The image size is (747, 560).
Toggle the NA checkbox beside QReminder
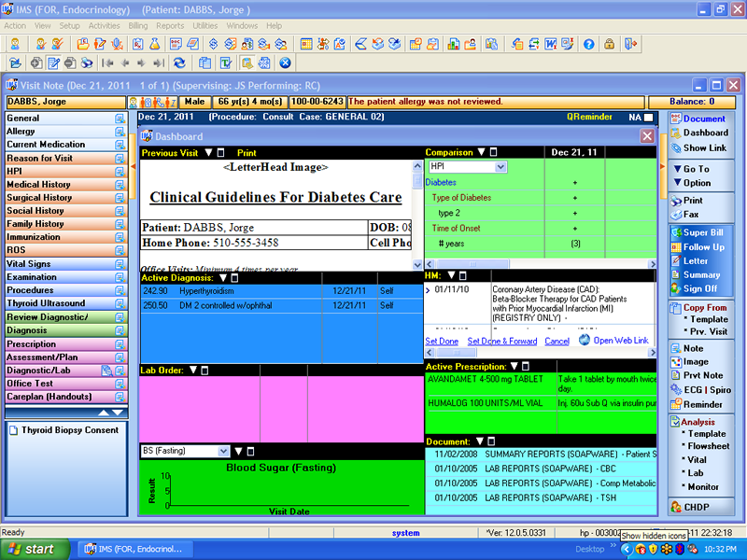point(648,118)
